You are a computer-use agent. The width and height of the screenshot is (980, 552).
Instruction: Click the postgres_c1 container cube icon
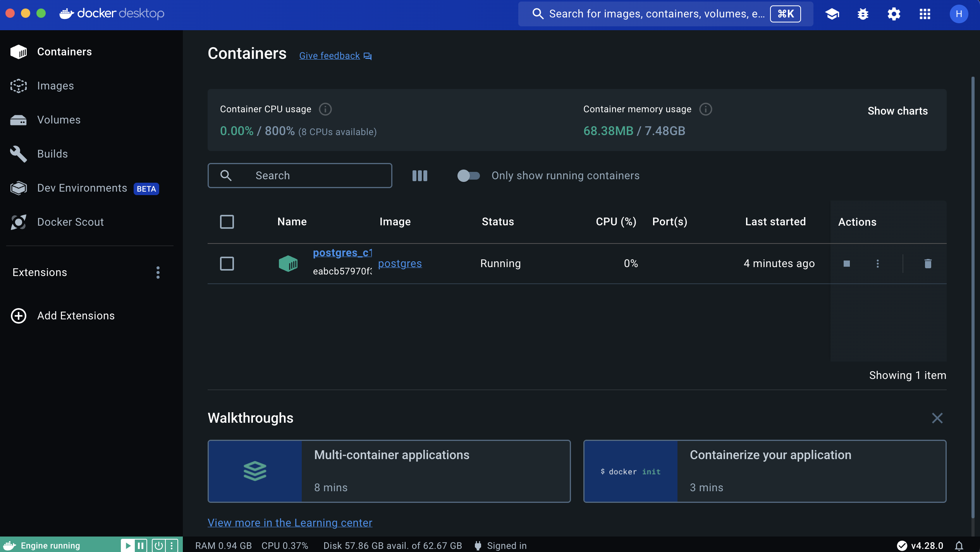pyautogui.click(x=288, y=264)
